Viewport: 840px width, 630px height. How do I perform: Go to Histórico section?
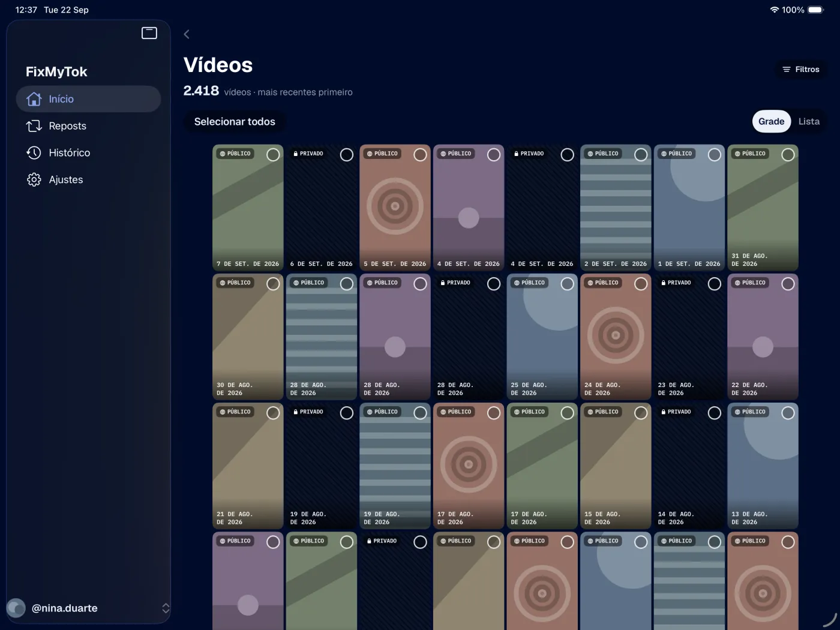pyautogui.click(x=89, y=153)
